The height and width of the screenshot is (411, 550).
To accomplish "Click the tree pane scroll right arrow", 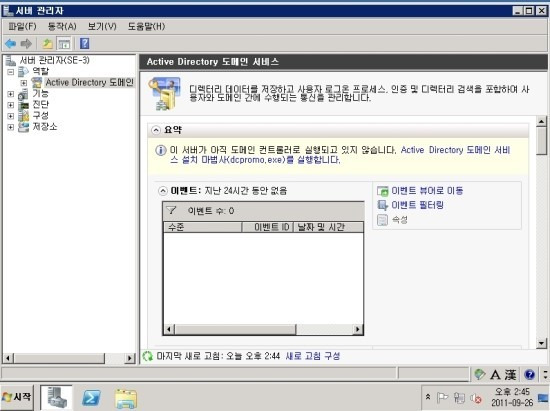I will pyautogui.click(x=130, y=358).
